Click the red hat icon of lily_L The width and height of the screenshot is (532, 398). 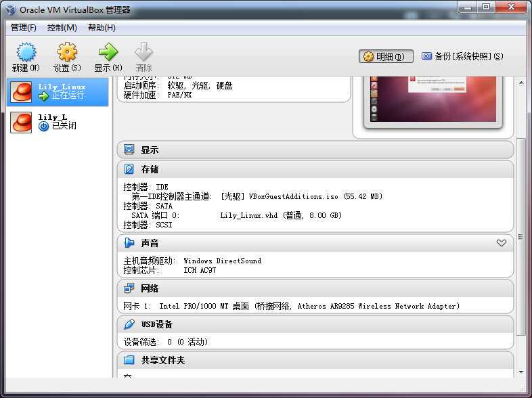point(21,122)
